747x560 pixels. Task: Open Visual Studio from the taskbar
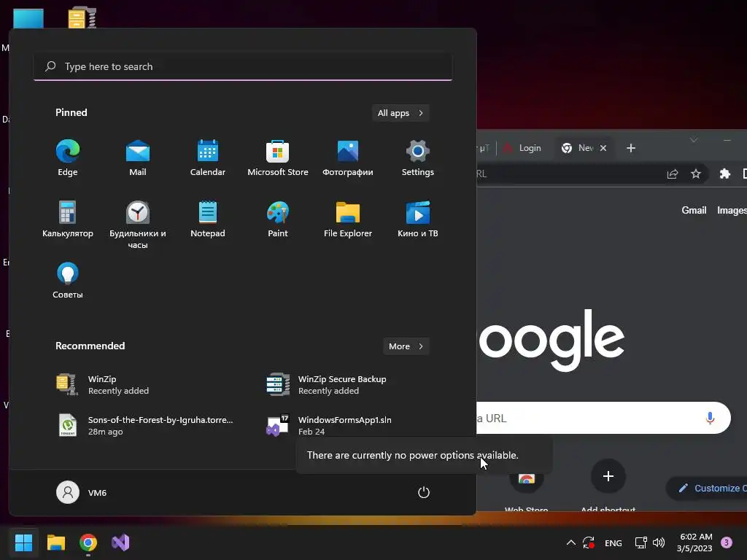coord(120,542)
